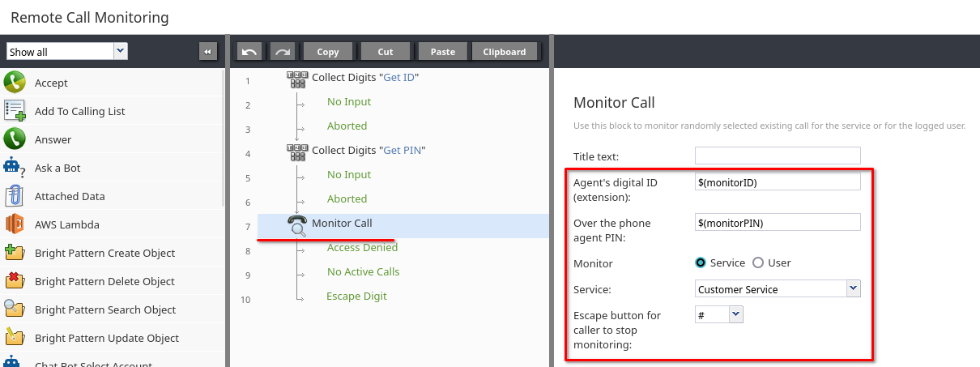The height and width of the screenshot is (367, 980).
Task: Expand the Customer Service dropdown
Action: pos(778,289)
